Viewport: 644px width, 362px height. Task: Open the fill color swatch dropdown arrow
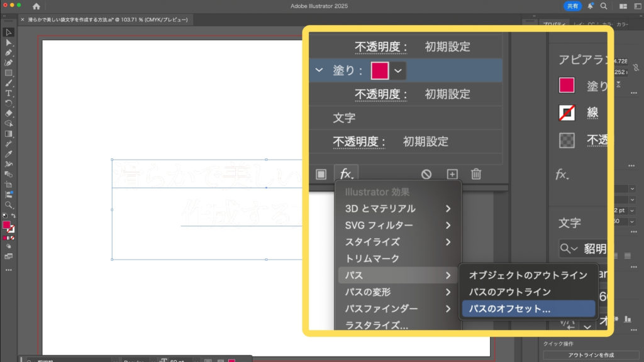(398, 71)
